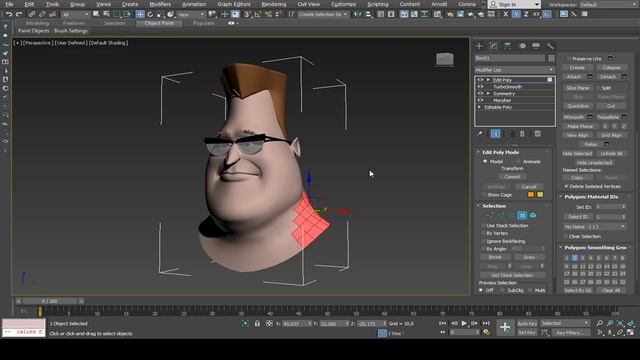Image resolution: width=640 pixels, height=360 pixels.
Task: Click the orange cage color swatch
Action: pos(531,195)
